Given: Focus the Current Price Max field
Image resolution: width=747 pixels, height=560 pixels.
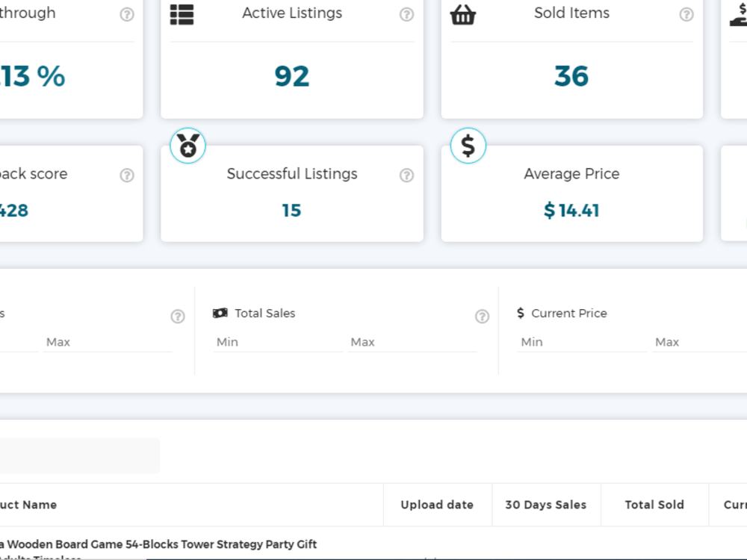Looking at the screenshot, I should 699,343.
